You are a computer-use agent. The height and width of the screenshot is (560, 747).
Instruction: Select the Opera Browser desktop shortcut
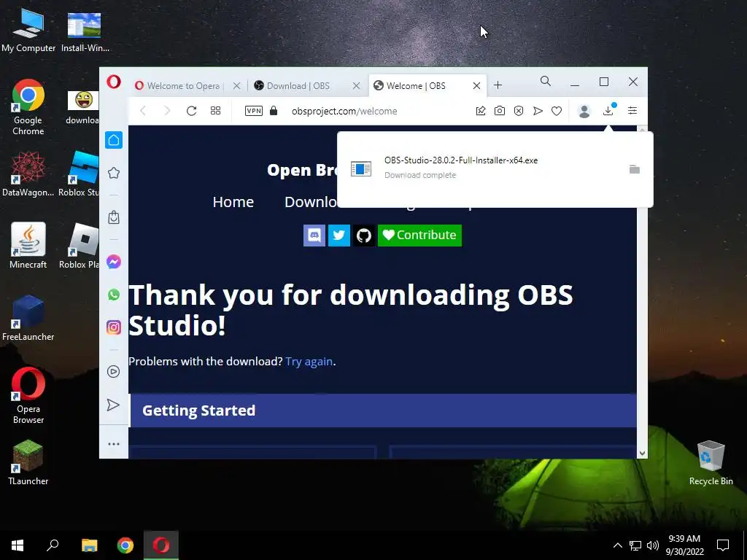point(28,395)
